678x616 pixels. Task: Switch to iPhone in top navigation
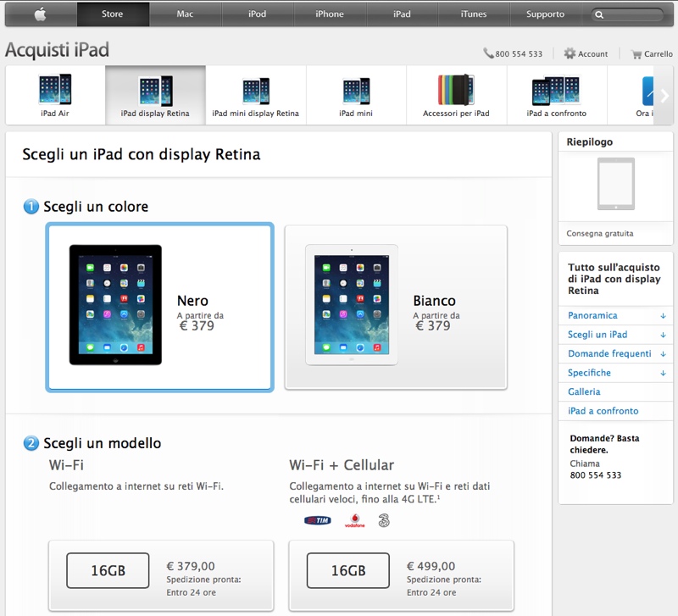[x=330, y=14]
